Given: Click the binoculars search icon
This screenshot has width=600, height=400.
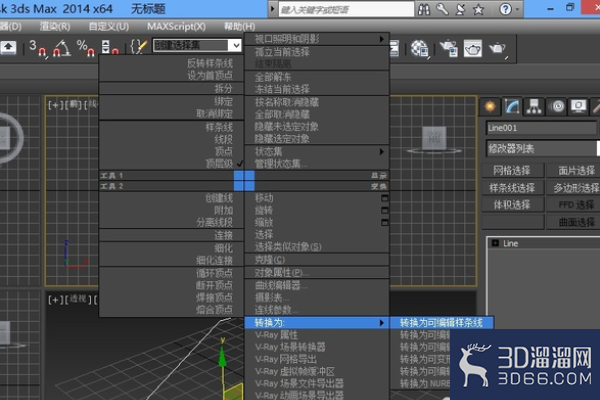Looking at the screenshot, I should [x=424, y=9].
